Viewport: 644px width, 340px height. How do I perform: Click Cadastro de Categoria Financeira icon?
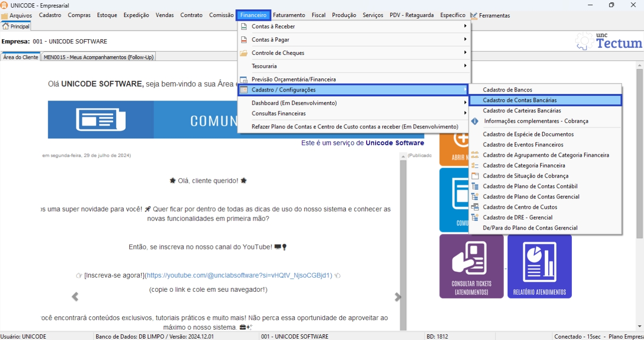point(475,165)
